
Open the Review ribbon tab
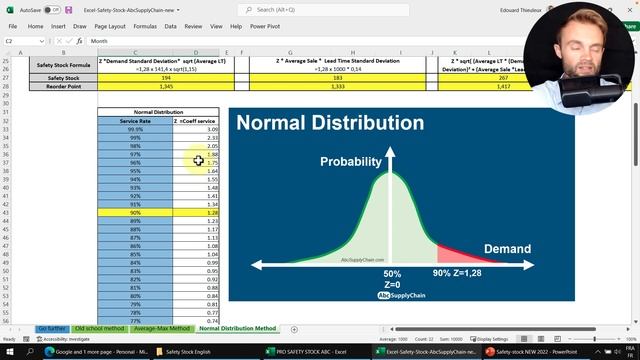coord(193,26)
